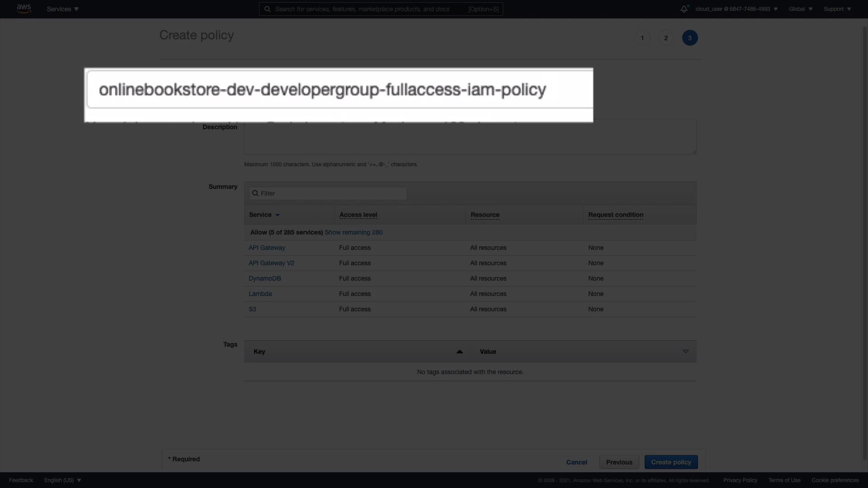Viewport: 868px width, 488px height.
Task: Open the Support menu
Action: (x=837, y=9)
